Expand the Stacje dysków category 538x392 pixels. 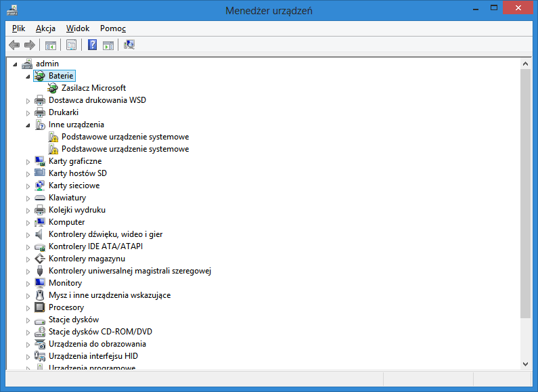(28, 320)
